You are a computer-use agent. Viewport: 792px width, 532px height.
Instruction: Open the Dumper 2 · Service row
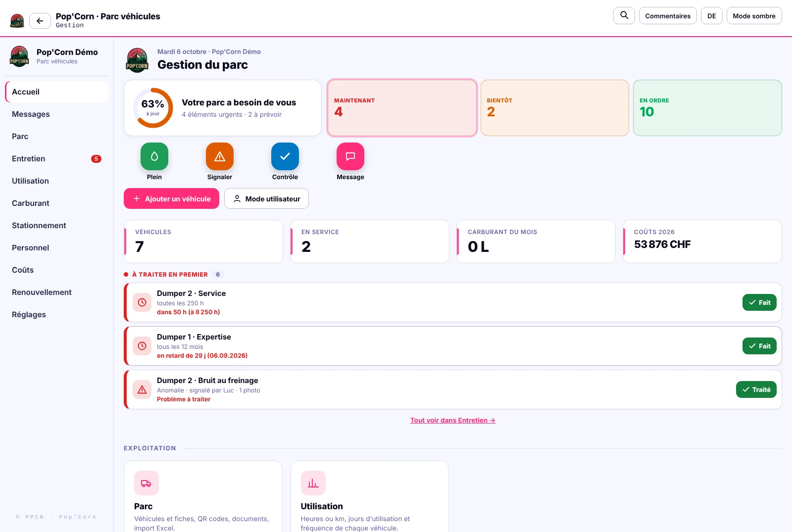(453, 302)
